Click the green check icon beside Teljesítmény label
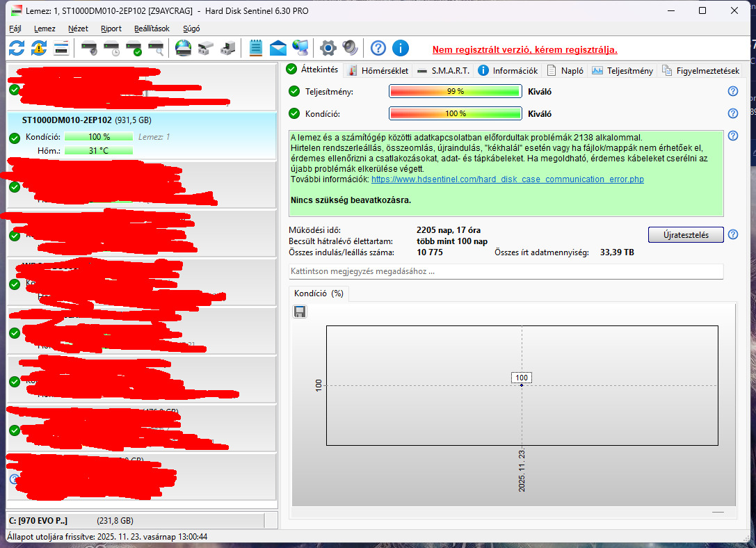This screenshot has width=756, height=548. [x=294, y=91]
